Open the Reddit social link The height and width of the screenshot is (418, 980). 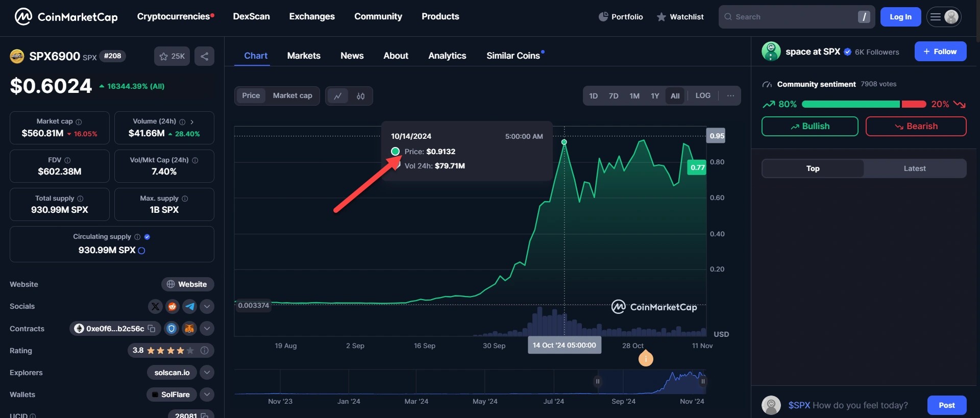click(173, 306)
